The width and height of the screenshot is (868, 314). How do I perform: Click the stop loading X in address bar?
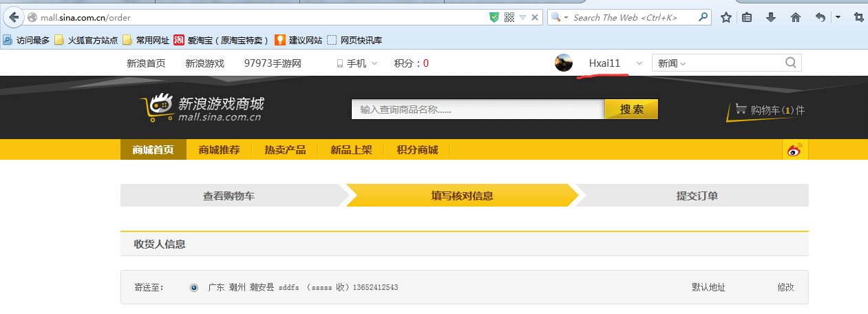click(536, 17)
